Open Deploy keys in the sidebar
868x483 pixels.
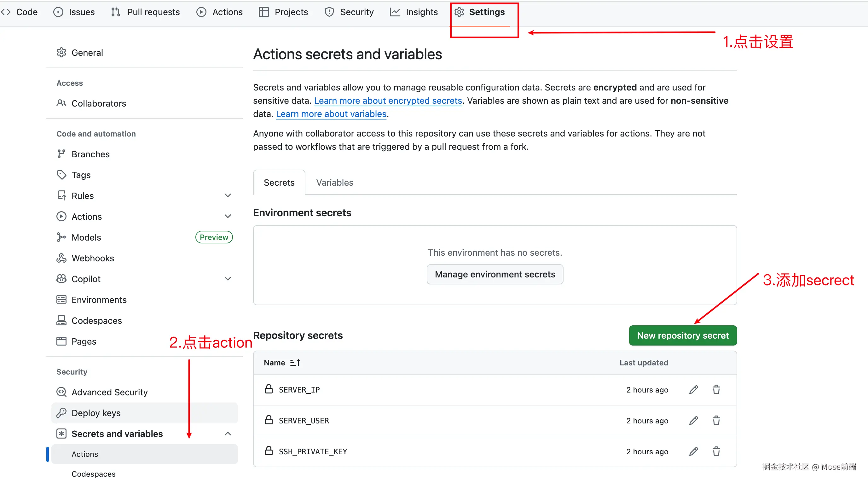click(x=96, y=413)
